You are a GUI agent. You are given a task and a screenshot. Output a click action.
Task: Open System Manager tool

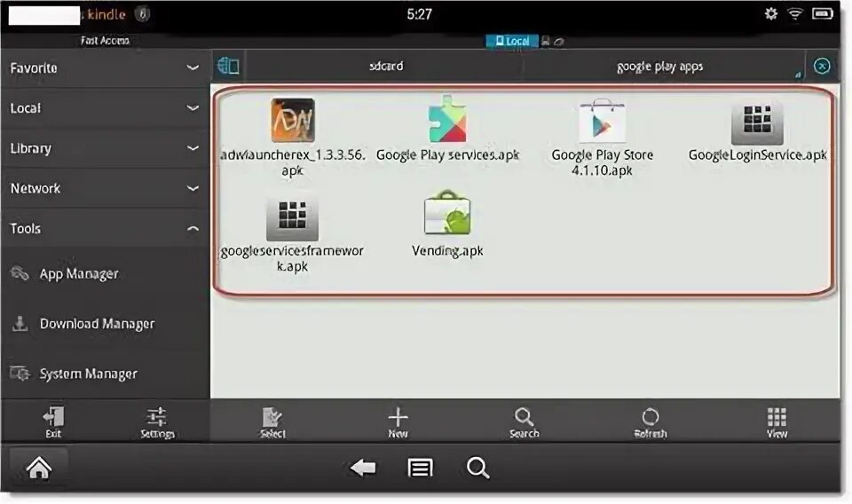point(105,374)
